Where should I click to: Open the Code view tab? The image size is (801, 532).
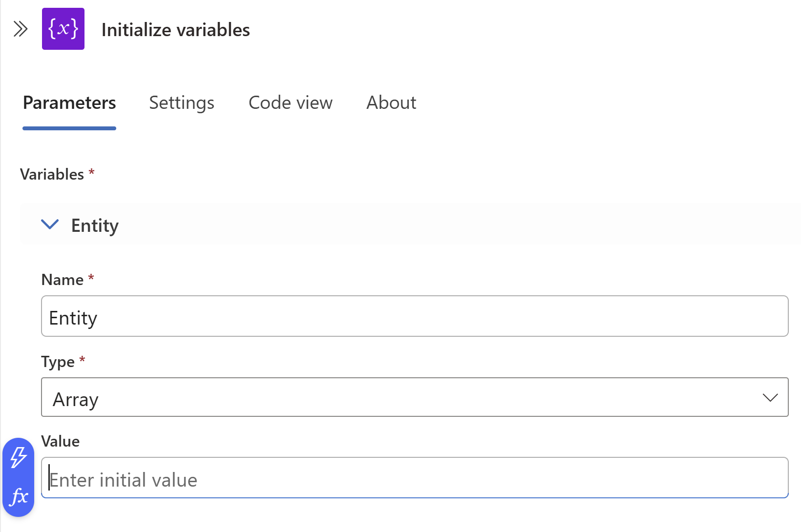(x=290, y=103)
